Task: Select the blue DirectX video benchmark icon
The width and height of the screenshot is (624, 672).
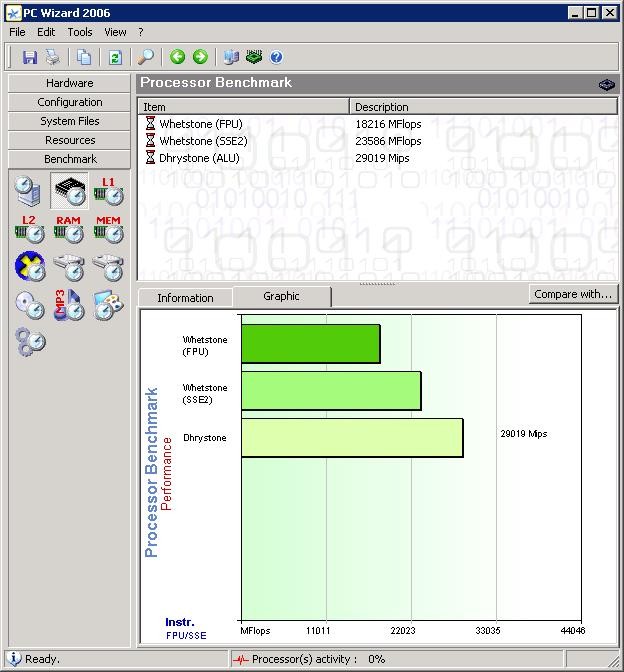Action: 30,266
